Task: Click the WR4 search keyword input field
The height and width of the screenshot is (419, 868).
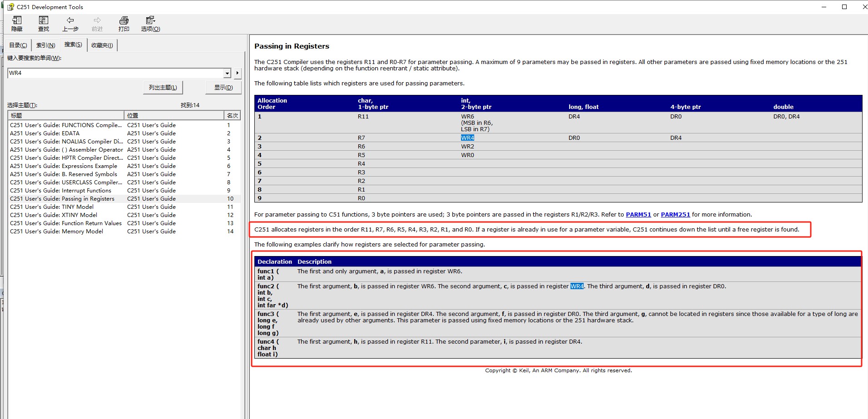Action: 116,73
